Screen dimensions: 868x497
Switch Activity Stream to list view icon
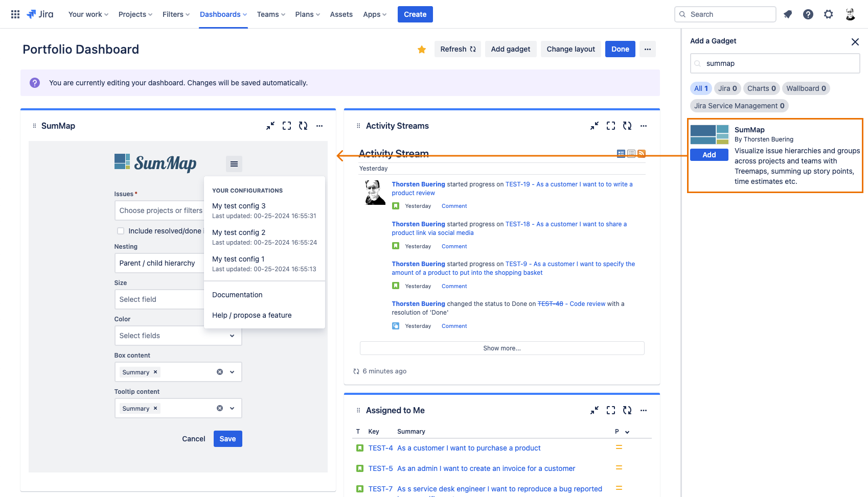[631, 154]
